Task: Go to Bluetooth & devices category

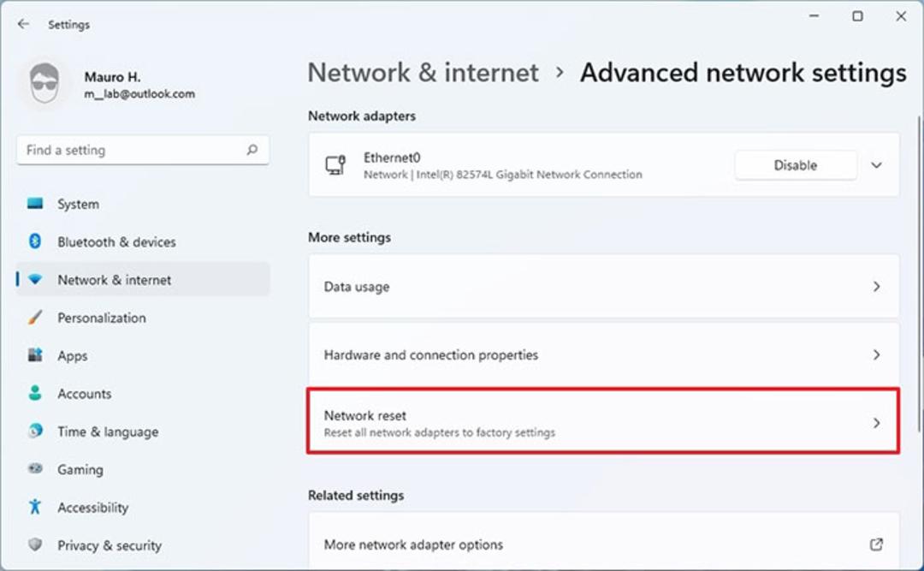Action: 143,241
